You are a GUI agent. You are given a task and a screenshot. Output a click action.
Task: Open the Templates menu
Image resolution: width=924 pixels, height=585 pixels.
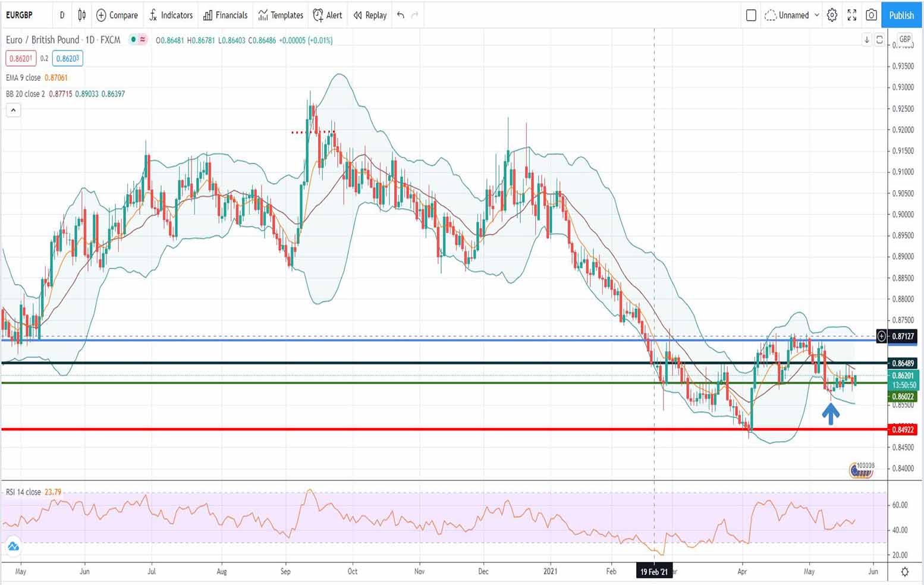281,15
